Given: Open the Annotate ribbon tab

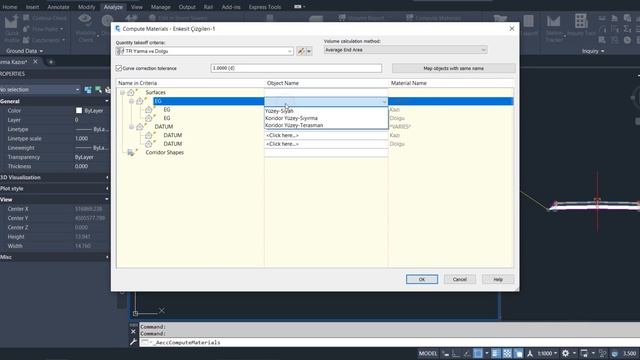Looking at the screenshot, I should 58,7.
